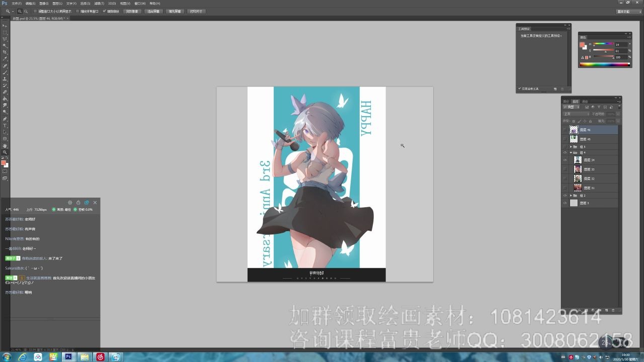The height and width of the screenshot is (362, 644).
Task: Select the Smudge tool
Action: [5, 106]
